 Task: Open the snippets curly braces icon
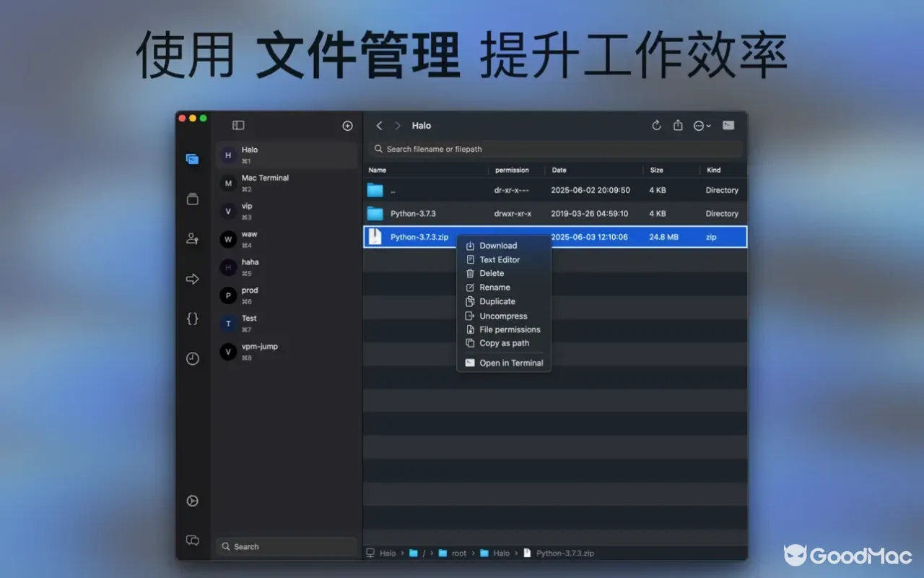coord(192,319)
